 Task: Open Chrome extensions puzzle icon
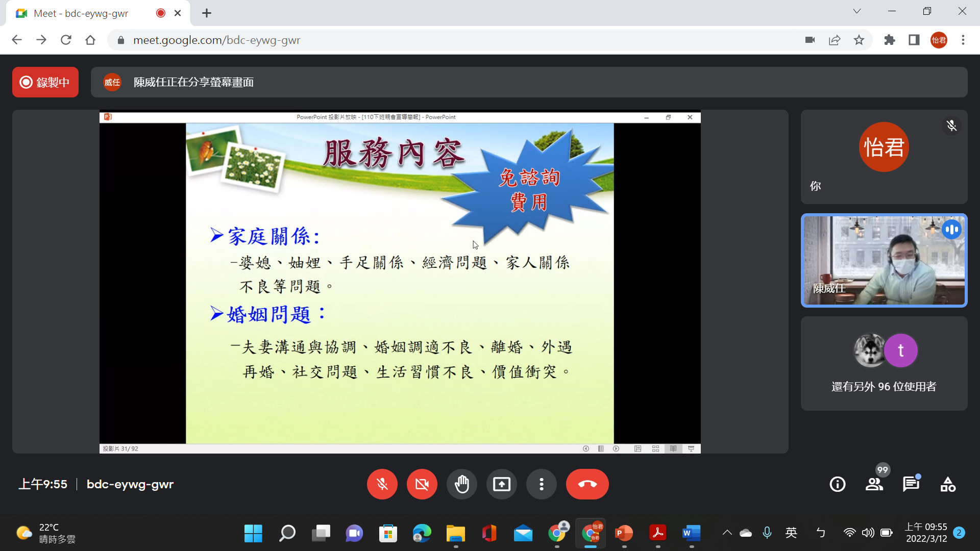pos(890,40)
